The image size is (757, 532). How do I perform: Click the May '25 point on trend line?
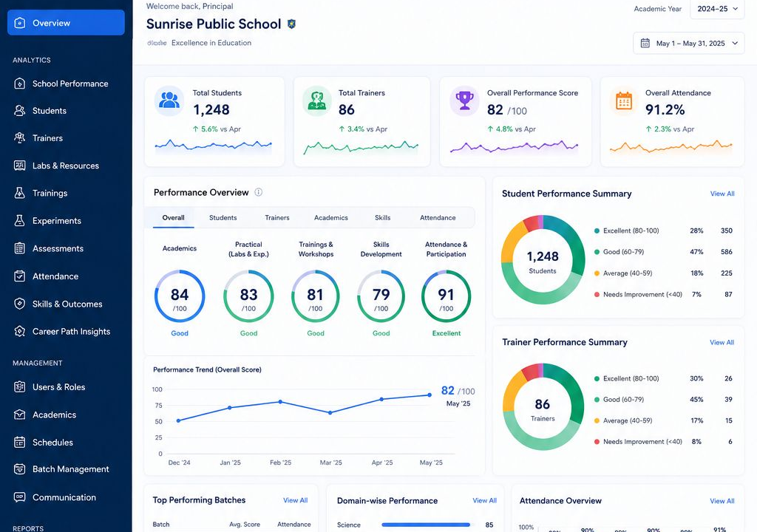tap(430, 395)
